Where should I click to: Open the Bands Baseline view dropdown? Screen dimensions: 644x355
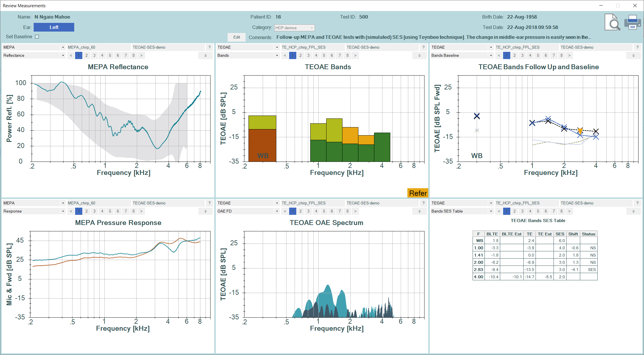(x=462, y=55)
